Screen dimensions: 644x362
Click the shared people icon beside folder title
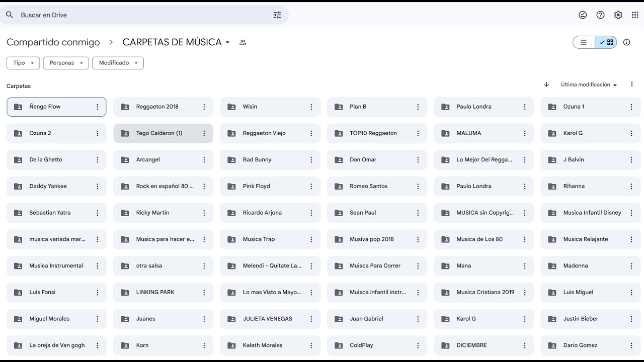[x=243, y=42]
